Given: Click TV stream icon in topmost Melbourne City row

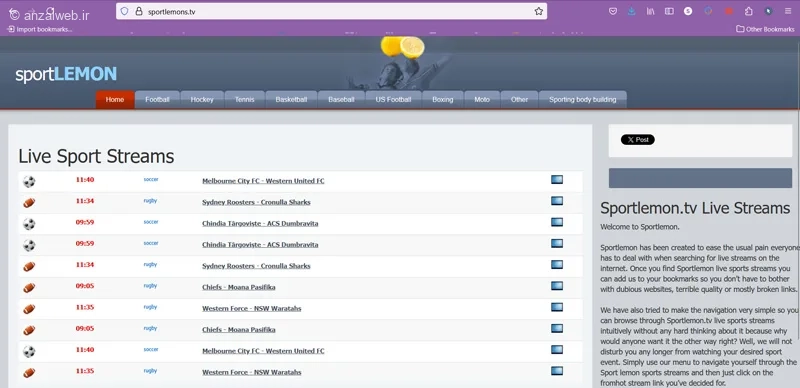Looking at the screenshot, I should (557, 179).
